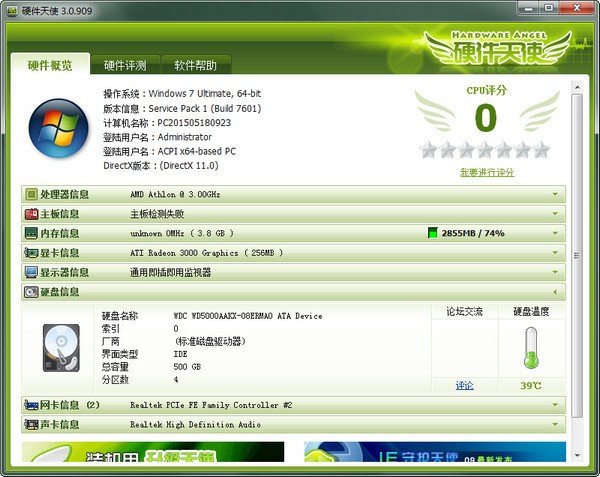Image resolution: width=600 pixels, height=477 pixels.
Task: Click the monitor info (显示器信息) icon
Action: (31, 272)
